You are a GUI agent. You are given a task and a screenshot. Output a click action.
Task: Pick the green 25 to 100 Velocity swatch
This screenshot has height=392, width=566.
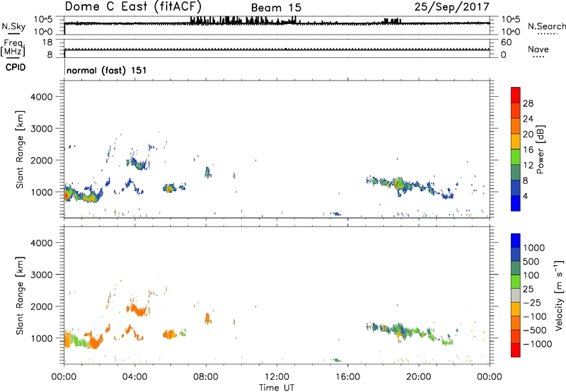click(x=516, y=282)
